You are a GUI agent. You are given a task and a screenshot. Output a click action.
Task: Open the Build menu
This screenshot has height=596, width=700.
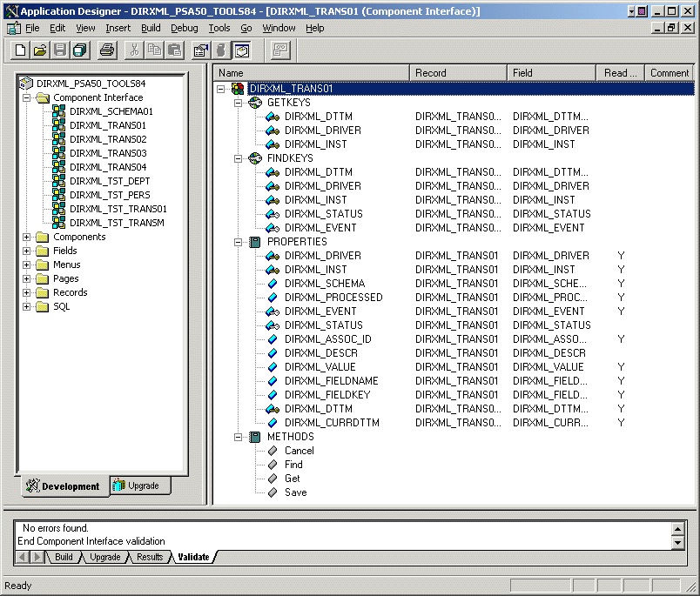click(150, 28)
